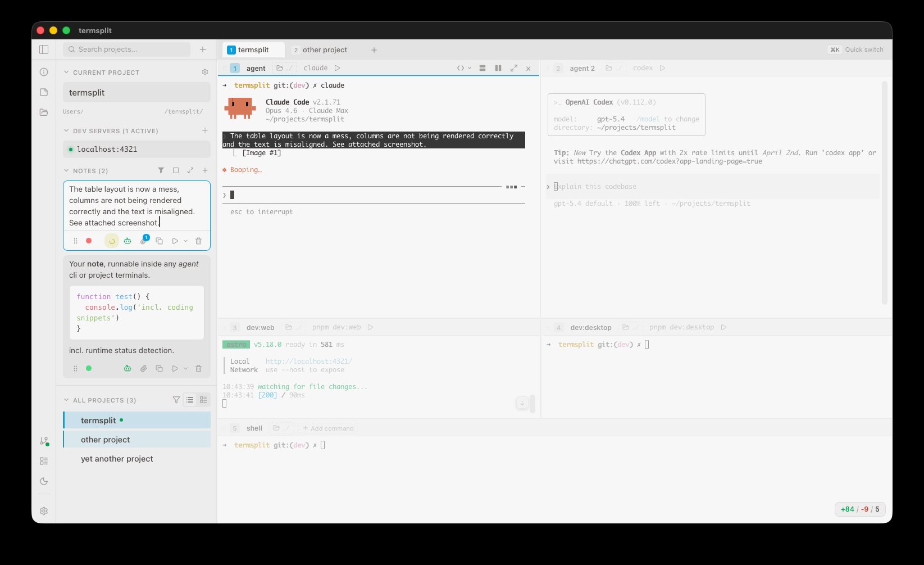Toggle dark mode with the moon icon
Image resolution: width=924 pixels, height=565 pixels.
44,481
